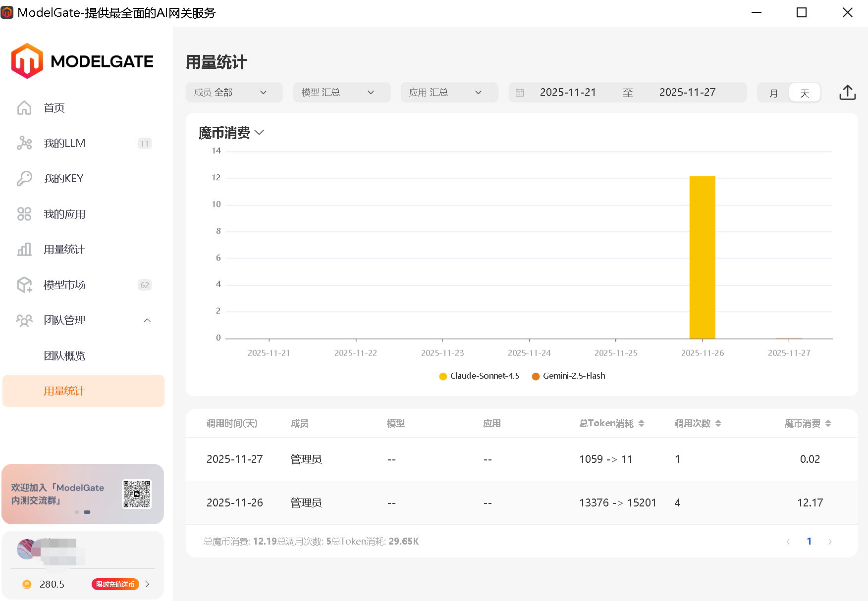Select 我的LLM in the sidebar
This screenshot has width=868, height=601.
(63, 143)
